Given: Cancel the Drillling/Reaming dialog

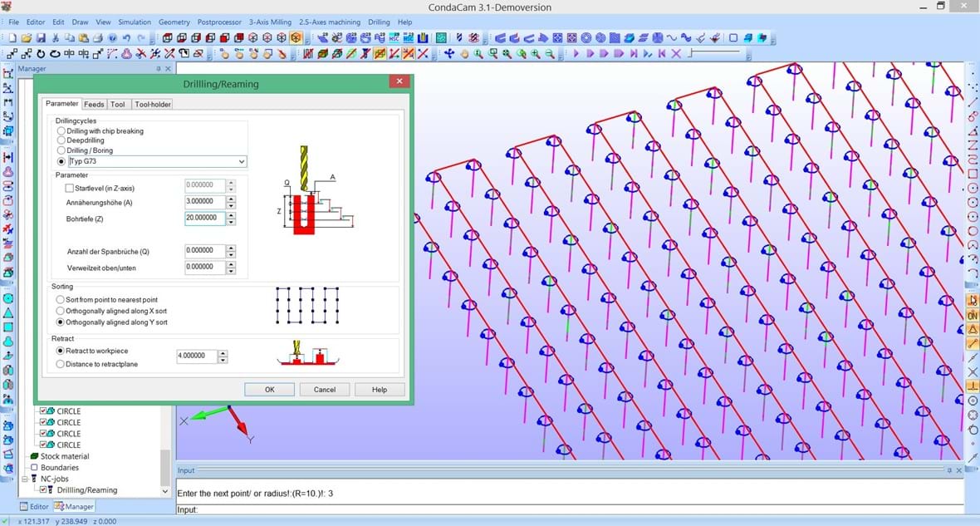Looking at the screenshot, I should tap(325, 390).
